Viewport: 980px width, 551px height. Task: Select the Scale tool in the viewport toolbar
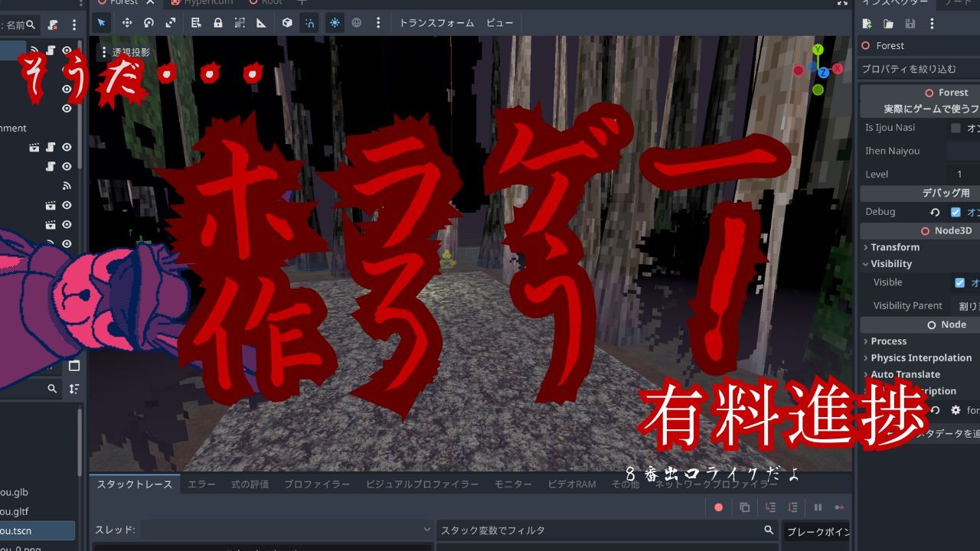point(170,22)
